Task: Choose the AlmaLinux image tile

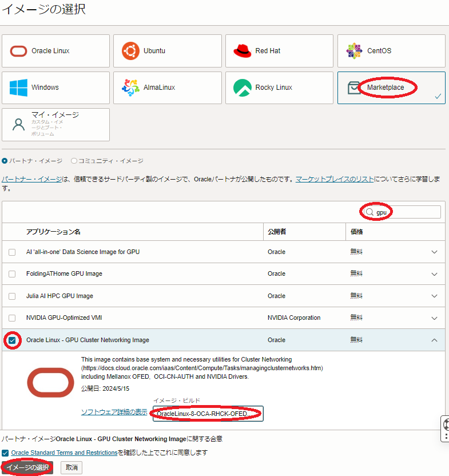Action: (167, 88)
